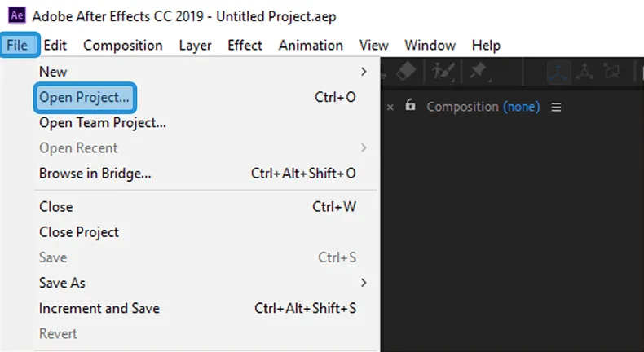The width and height of the screenshot is (644, 352).
Task: Select the Puppet Pin tool
Action: pyautogui.click(x=478, y=72)
